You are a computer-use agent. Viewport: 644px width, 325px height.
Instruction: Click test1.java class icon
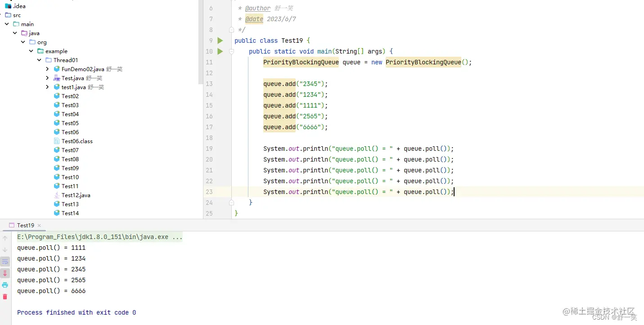tap(57, 87)
